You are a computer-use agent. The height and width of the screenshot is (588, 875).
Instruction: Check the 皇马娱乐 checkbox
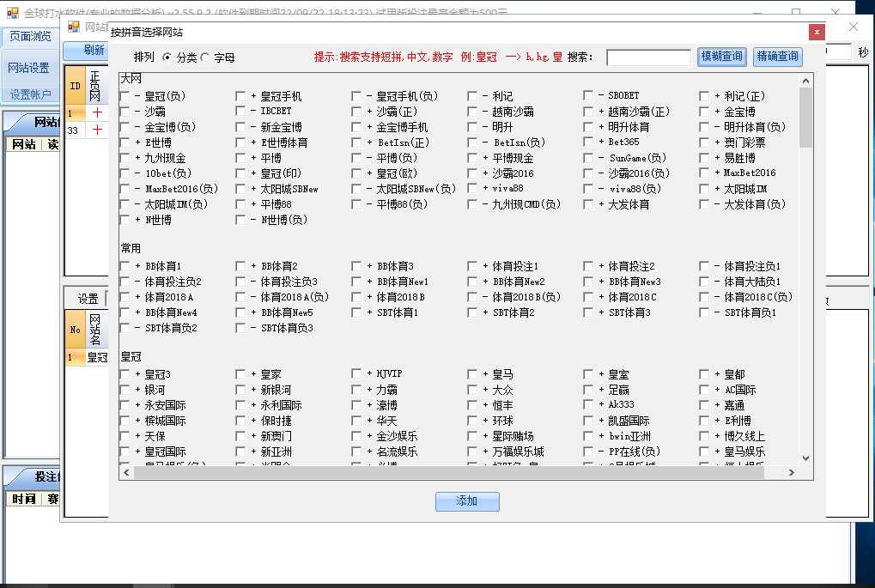pyautogui.click(x=704, y=452)
